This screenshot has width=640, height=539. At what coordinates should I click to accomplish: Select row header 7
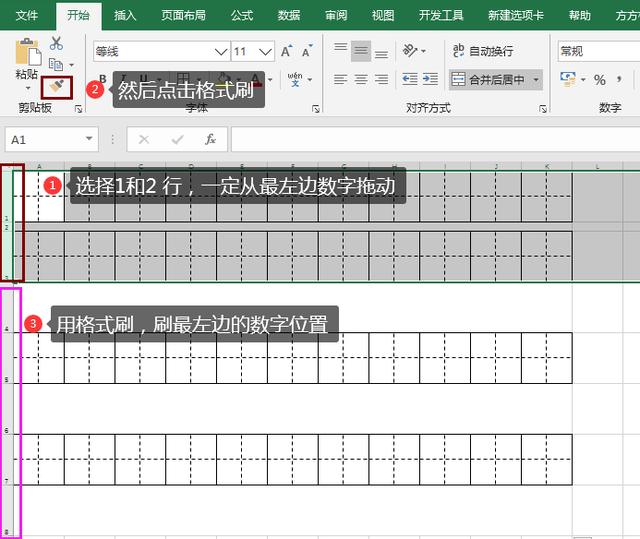(x=7, y=460)
